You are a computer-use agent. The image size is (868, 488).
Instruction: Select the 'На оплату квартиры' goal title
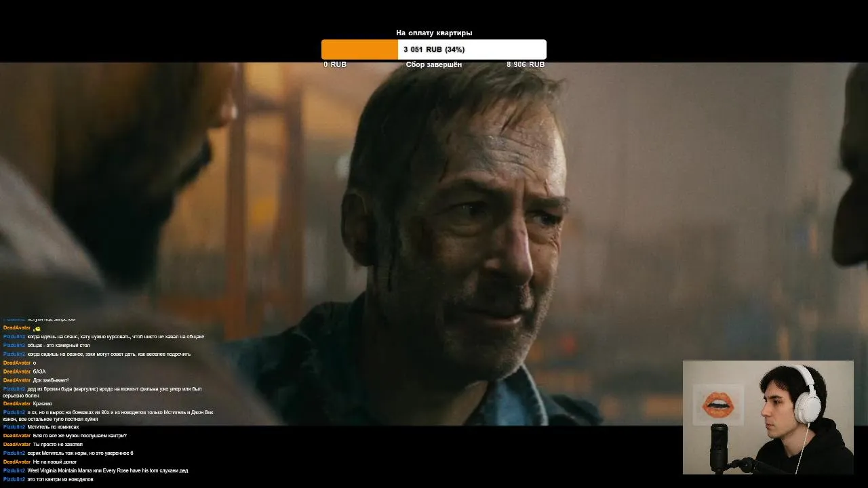[x=434, y=33]
